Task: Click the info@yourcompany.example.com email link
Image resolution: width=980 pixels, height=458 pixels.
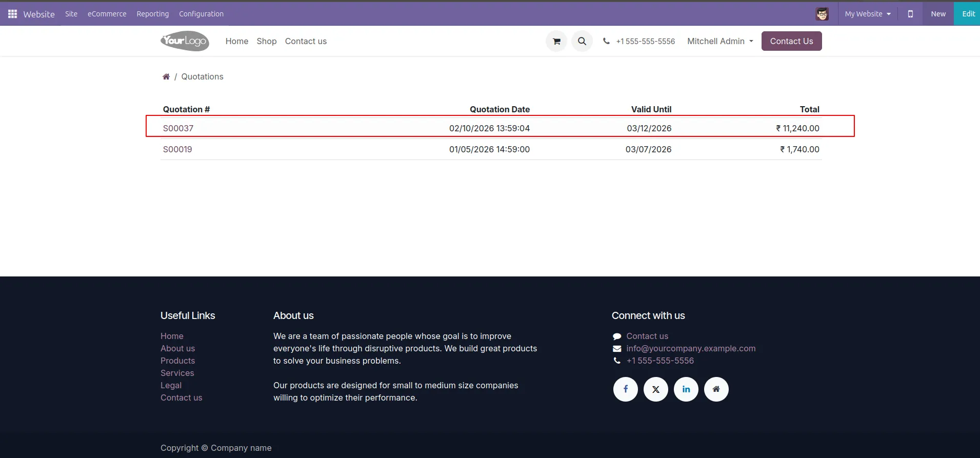Action: (691, 348)
